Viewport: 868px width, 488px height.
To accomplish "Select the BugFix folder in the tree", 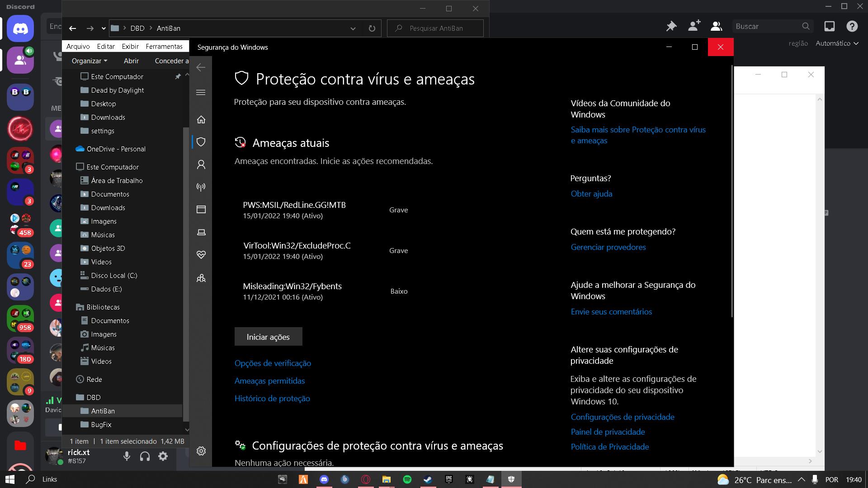I will click(x=101, y=424).
